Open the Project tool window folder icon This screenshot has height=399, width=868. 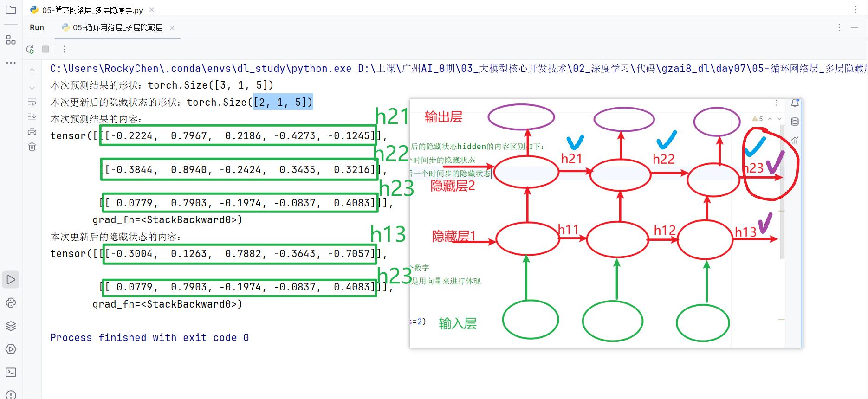click(11, 10)
